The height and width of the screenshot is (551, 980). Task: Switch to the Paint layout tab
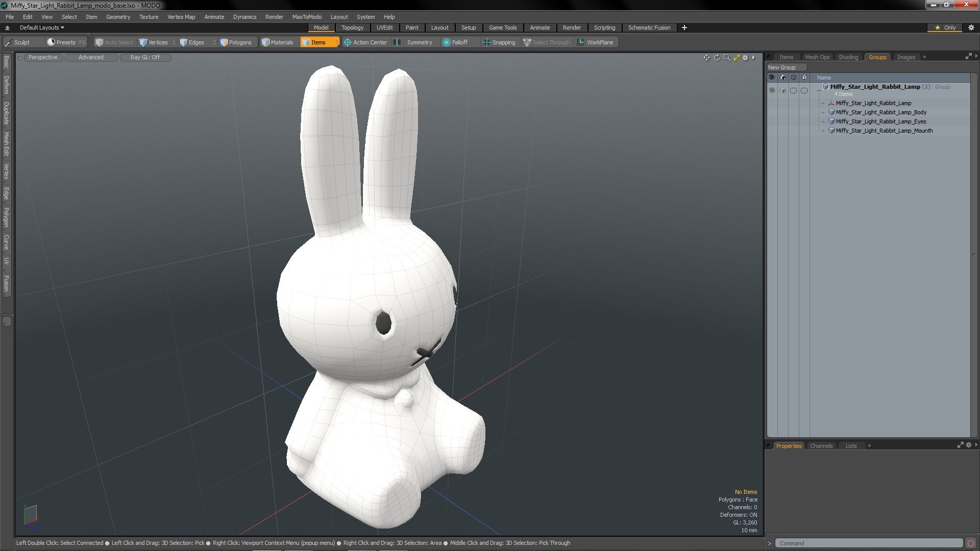click(x=412, y=28)
